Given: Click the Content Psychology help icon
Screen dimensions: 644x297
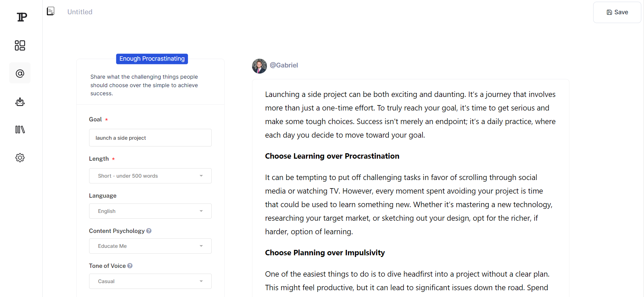Looking at the screenshot, I should point(149,231).
